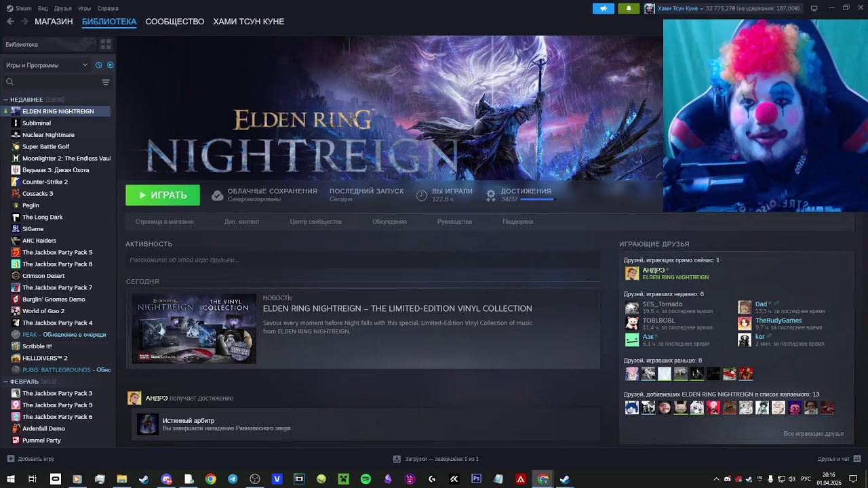Click the Steam download icon in bottom bar
Viewport: 868px width, 488px height.
pos(397,459)
